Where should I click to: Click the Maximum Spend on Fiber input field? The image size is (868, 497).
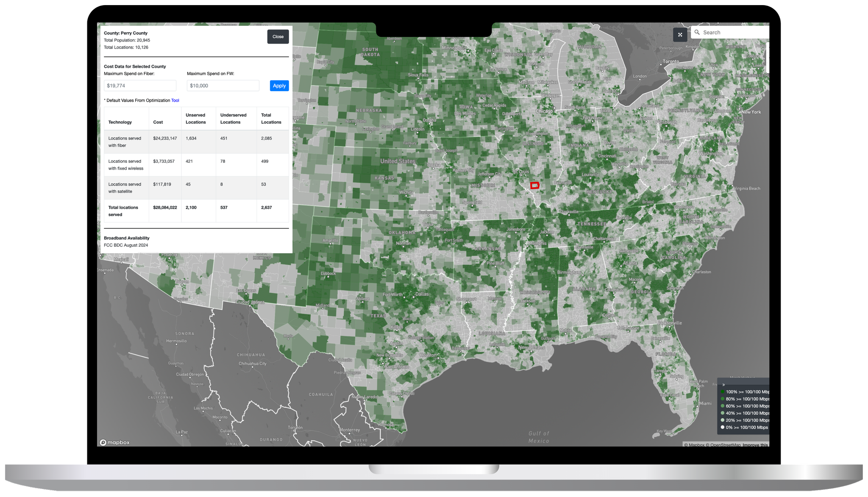tap(140, 85)
